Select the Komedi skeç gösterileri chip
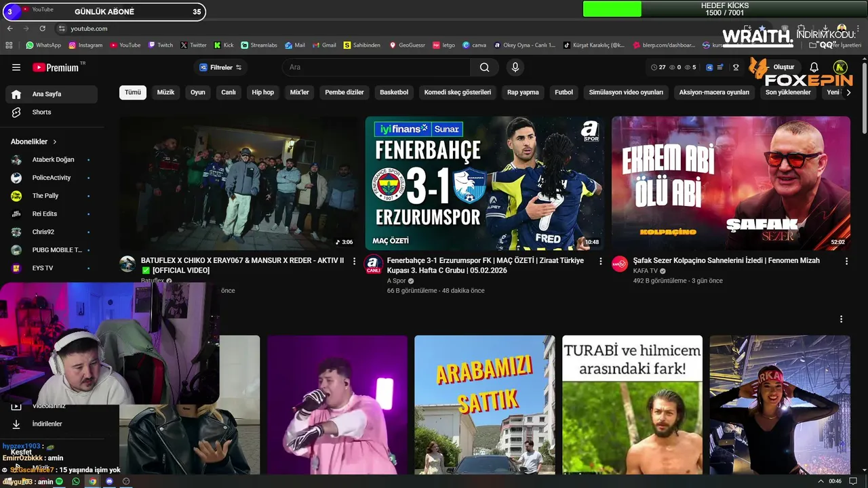Viewport: 868px width, 488px height. click(458, 92)
